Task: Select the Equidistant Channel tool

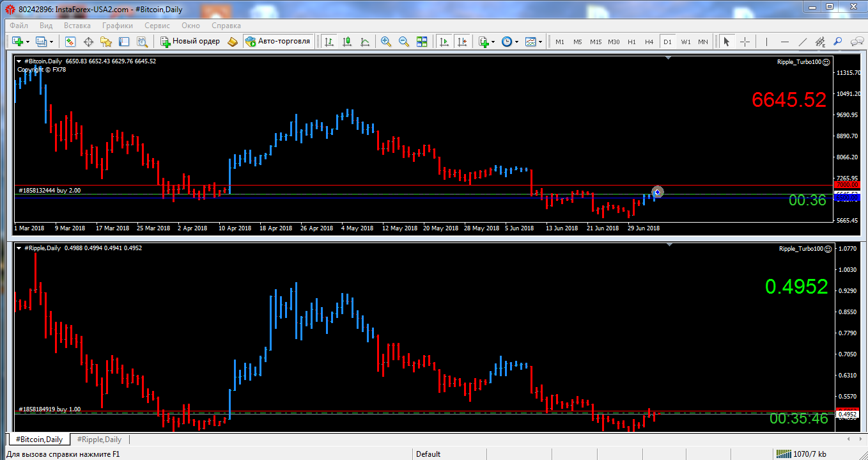Action: [x=820, y=42]
